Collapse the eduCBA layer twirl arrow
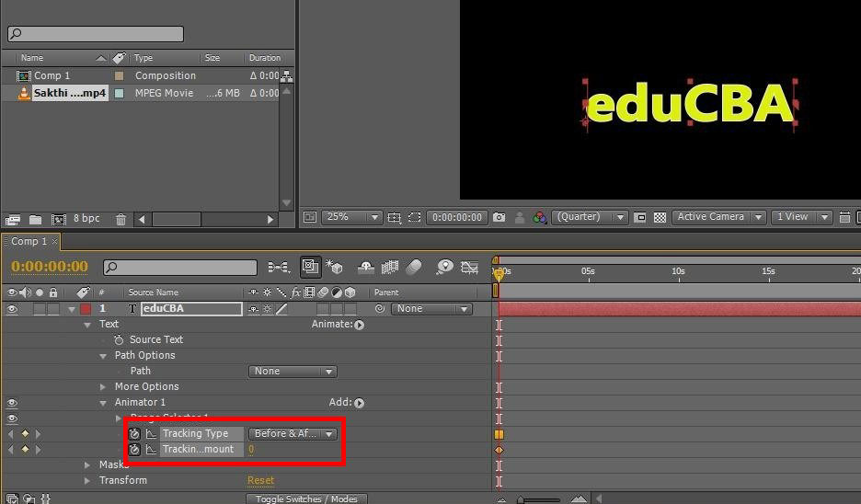 pos(72,310)
